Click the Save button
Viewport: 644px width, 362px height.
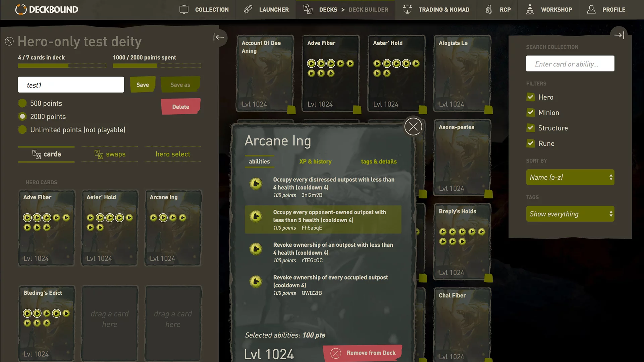143,85
